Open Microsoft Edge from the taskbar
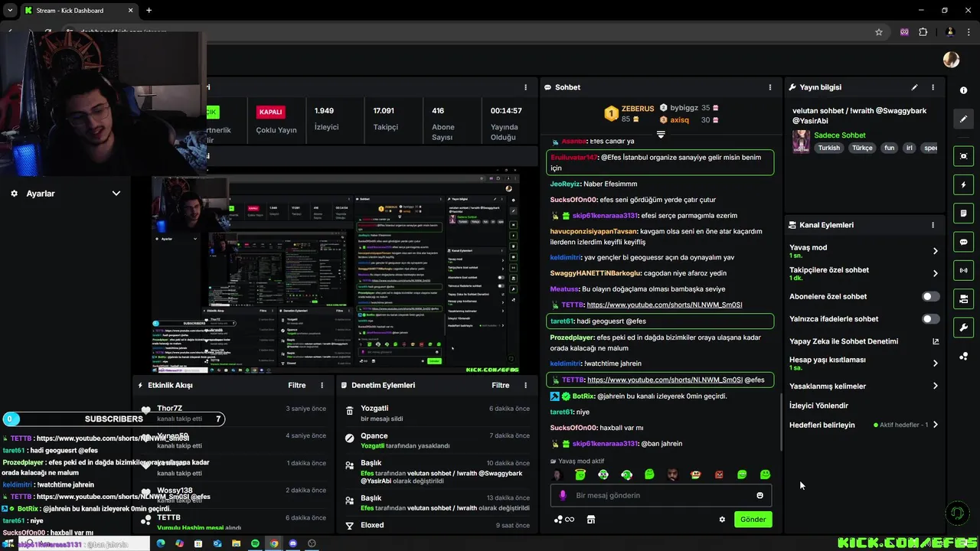Screen dimensions: 980x551 tap(161, 543)
